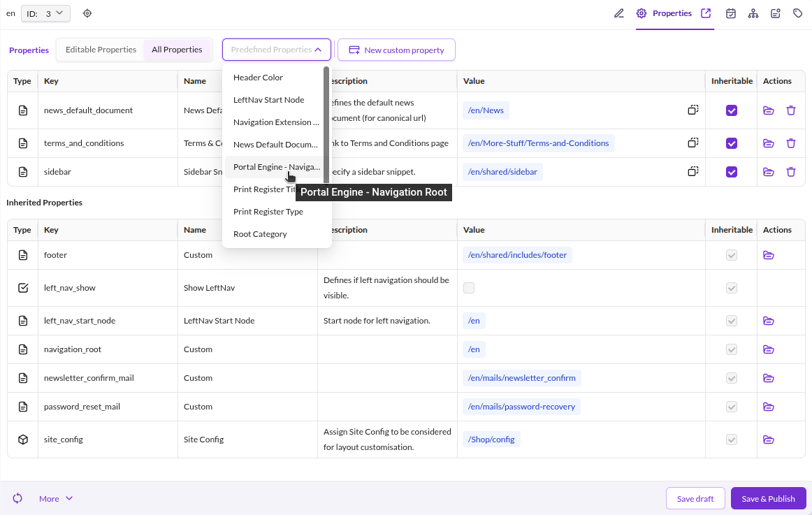
Task: Switch to the Editable Properties tab
Action: pos(101,50)
